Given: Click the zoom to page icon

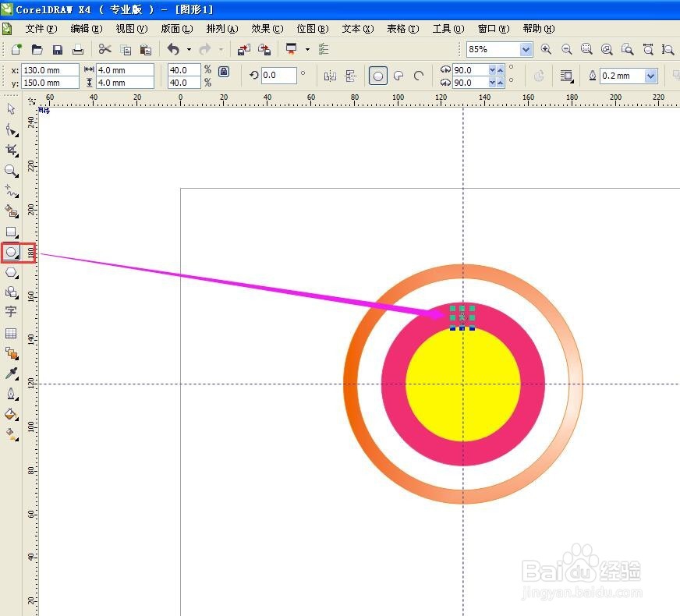Looking at the screenshot, I should (x=628, y=49).
